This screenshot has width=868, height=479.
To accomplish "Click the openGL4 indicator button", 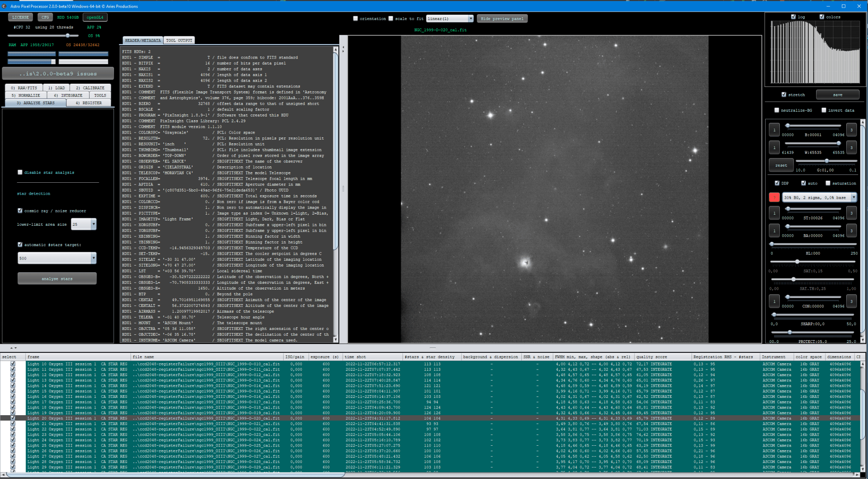I will [x=95, y=17].
